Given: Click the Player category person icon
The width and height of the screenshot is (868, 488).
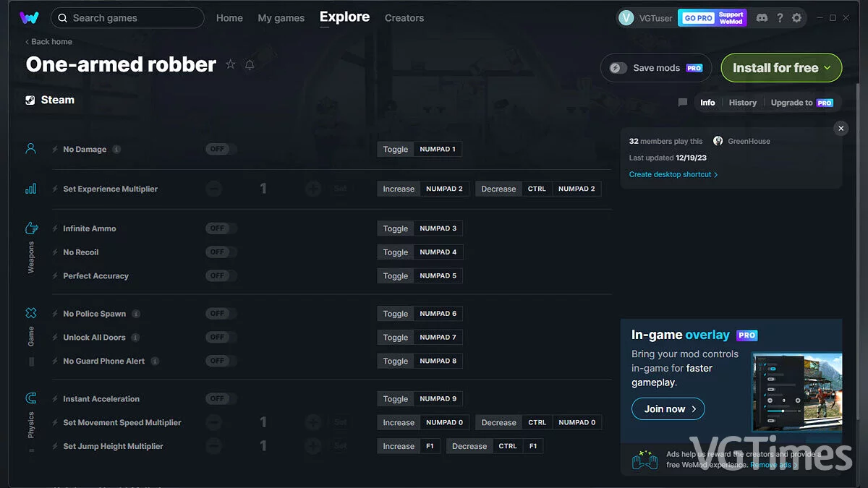Looking at the screenshot, I should [x=30, y=148].
